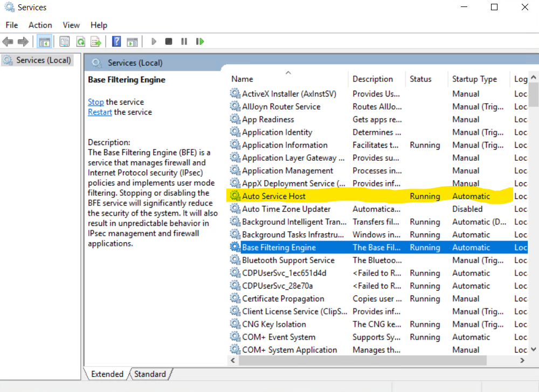Viewport: 539px width, 392px height.
Task: Open Properties from the toolbar icon
Action: click(65, 42)
